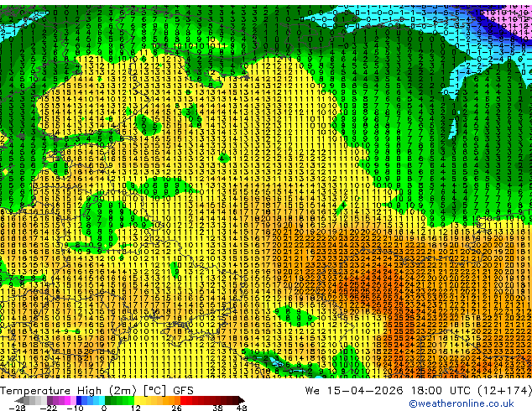Click the 26 legend scale label

coord(176,408)
